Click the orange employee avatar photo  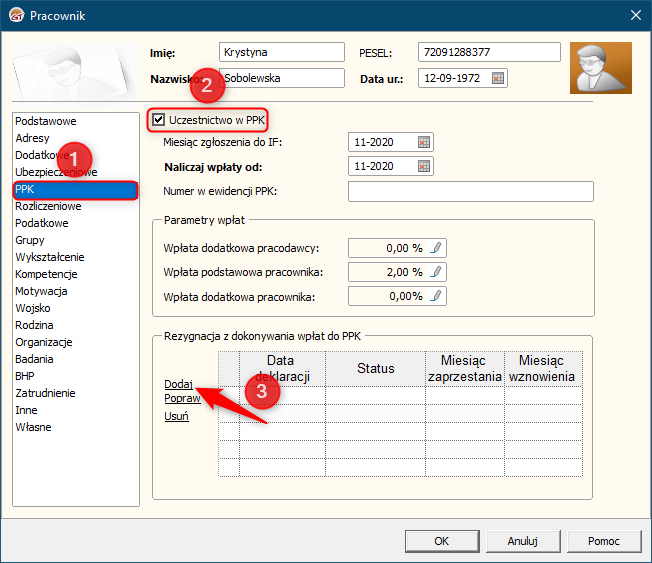(x=600, y=68)
